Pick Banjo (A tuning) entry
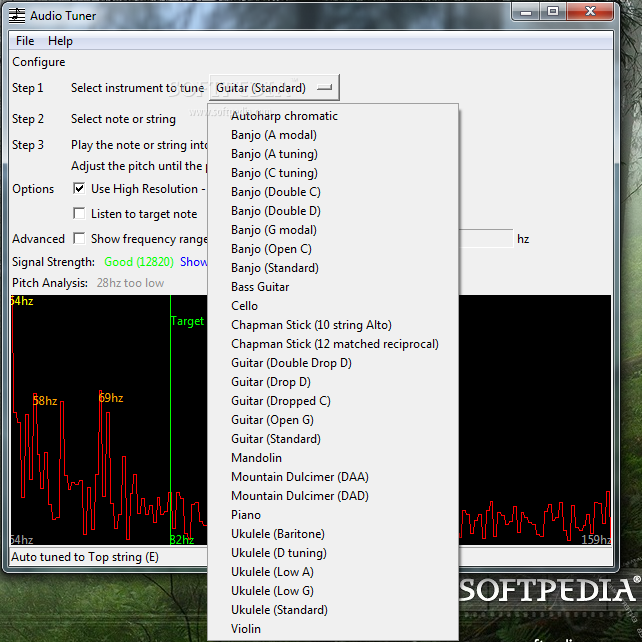This screenshot has width=642, height=642. click(x=333, y=154)
